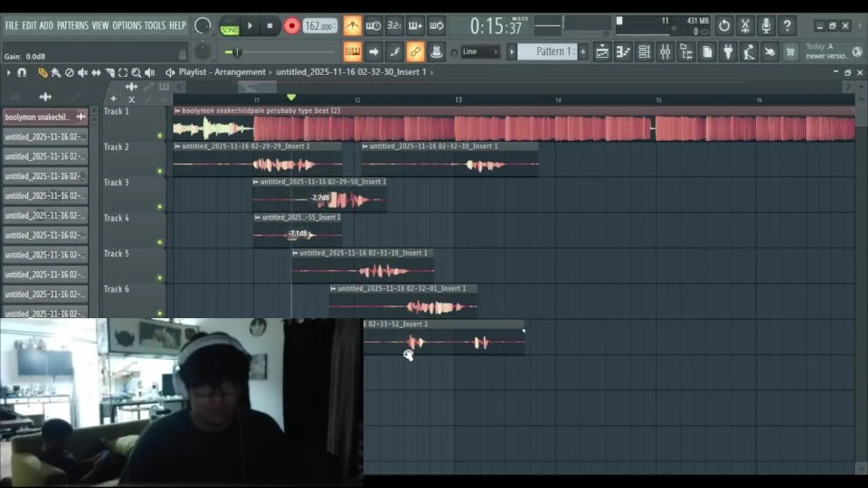This screenshot has width=868, height=488.
Task: Click the red record button
Action: [x=292, y=26]
